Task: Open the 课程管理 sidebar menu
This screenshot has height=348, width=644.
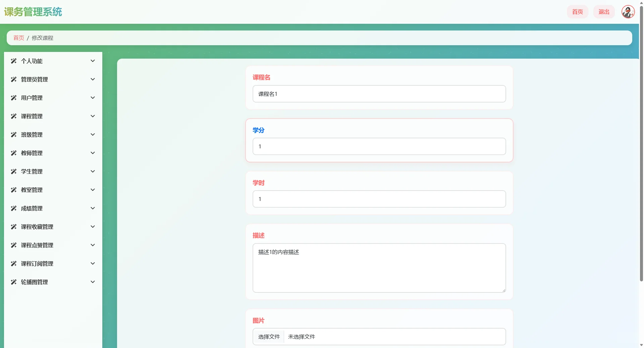Action: 53,116
